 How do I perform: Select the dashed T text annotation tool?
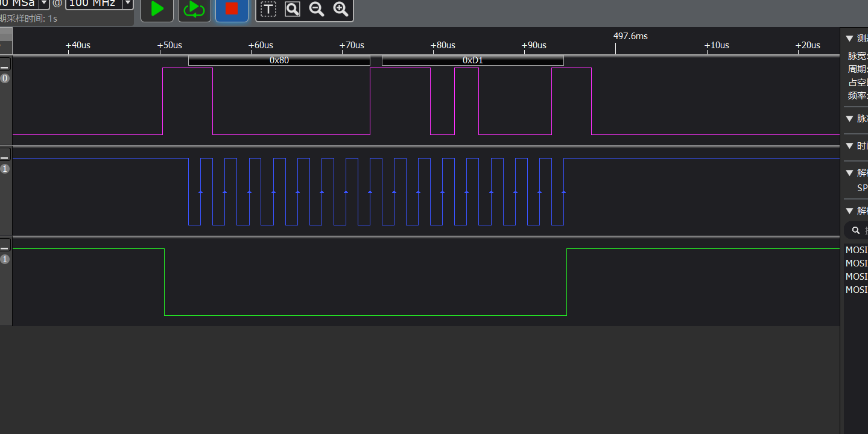[268, 9]
